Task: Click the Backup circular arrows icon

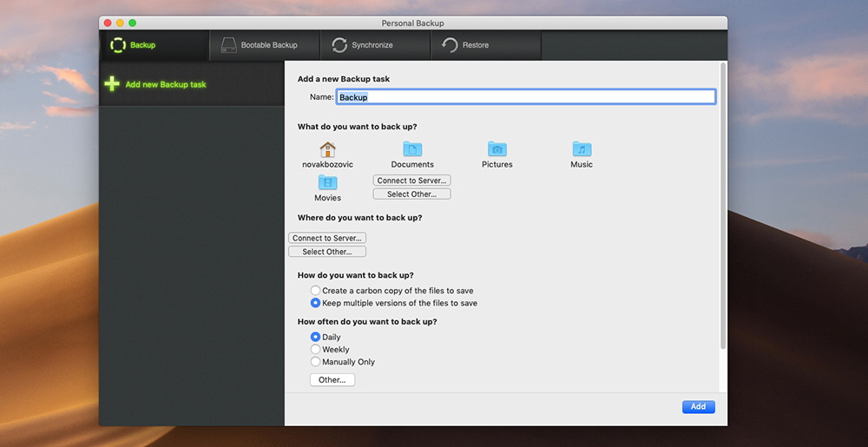Action: click(x=118, y=45)
